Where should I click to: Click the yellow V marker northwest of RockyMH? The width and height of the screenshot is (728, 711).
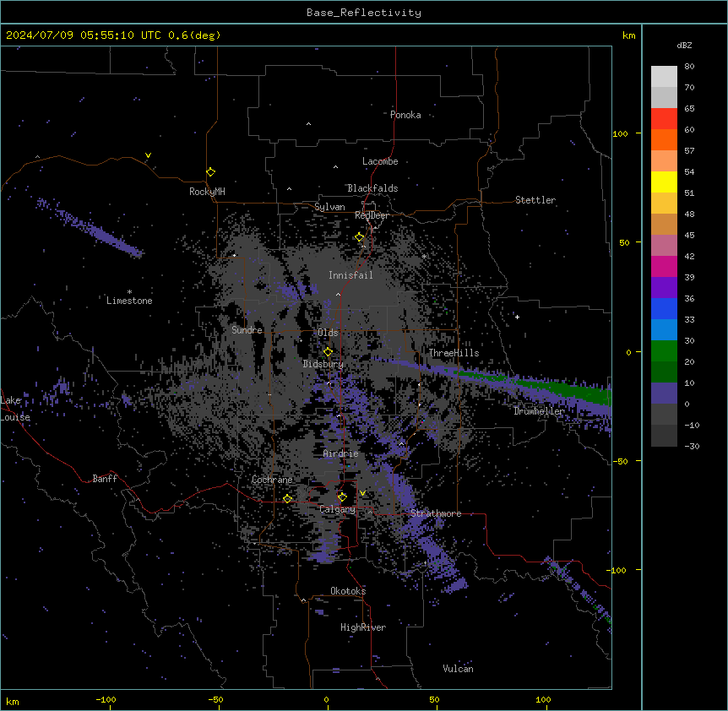[148, 155]
